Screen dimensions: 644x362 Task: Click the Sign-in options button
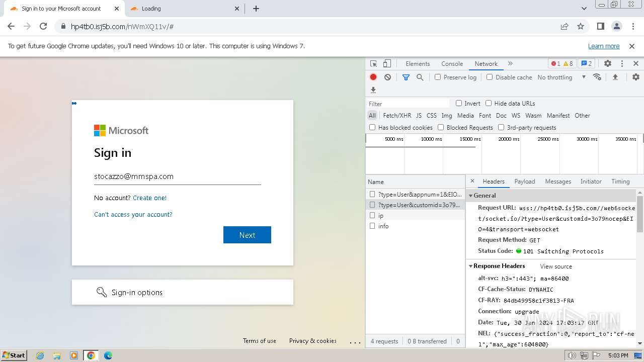(x=182, y=292)
